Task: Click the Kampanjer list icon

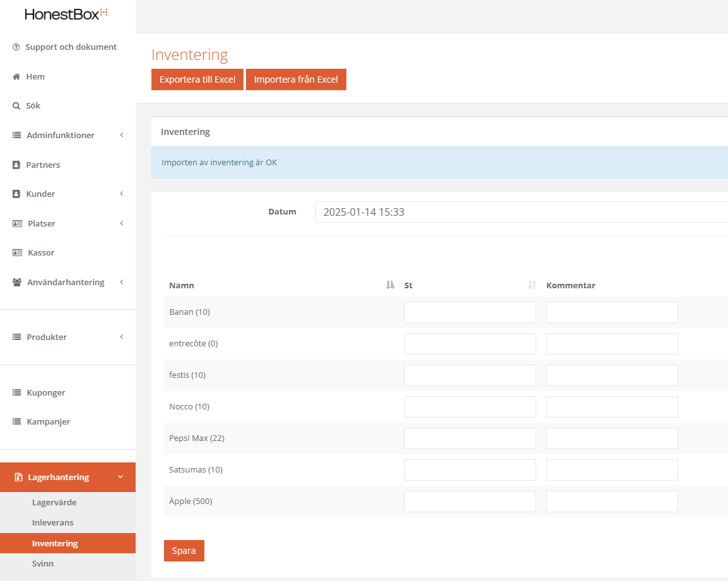Action: (x=17, y=422)
